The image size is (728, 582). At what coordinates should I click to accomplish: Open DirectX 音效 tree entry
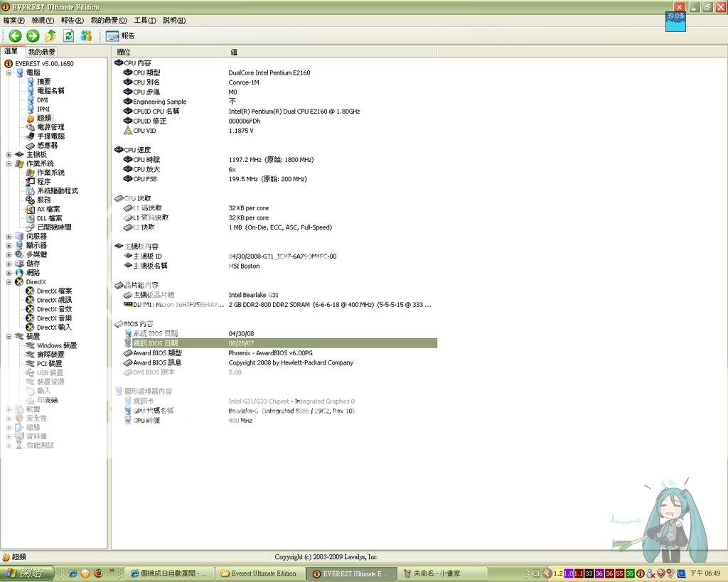[x=54, y=309]
